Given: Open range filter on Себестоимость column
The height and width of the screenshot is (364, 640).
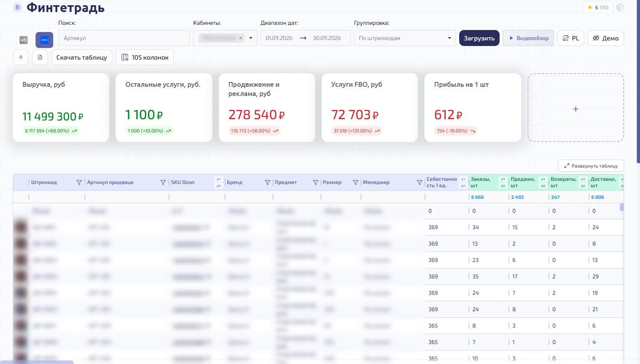Looking at the screenshot, I should [x=463, y=182].
